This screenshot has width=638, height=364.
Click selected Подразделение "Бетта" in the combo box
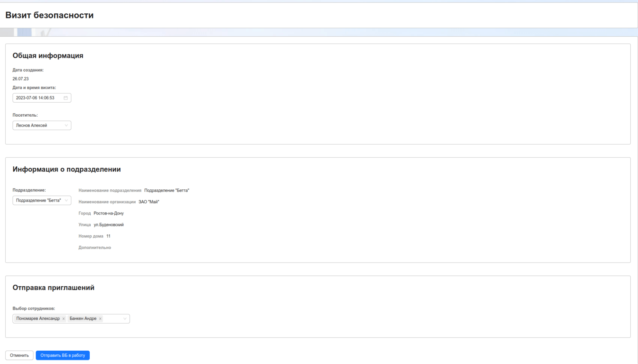click(x=38, y=200)
